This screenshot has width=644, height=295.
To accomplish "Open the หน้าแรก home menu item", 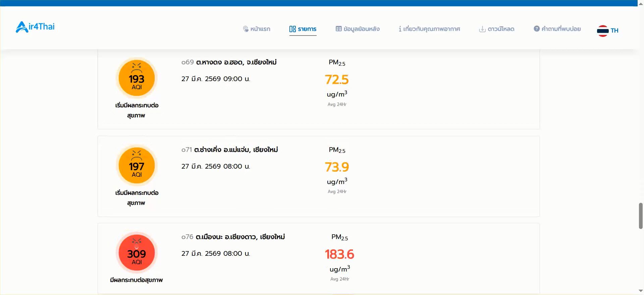I will [x=260, y=29].
